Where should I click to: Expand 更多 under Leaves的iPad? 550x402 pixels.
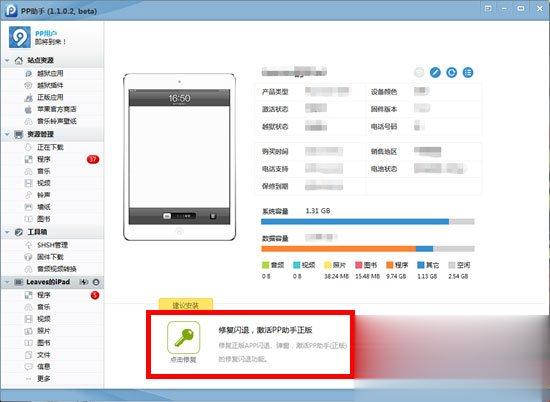click(x=44, y=378)
